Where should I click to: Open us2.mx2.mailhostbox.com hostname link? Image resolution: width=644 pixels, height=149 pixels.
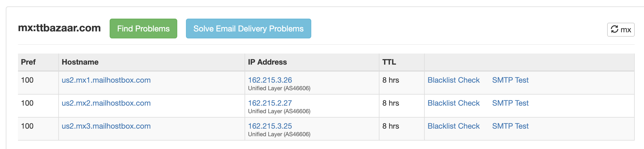click(106, 103)
